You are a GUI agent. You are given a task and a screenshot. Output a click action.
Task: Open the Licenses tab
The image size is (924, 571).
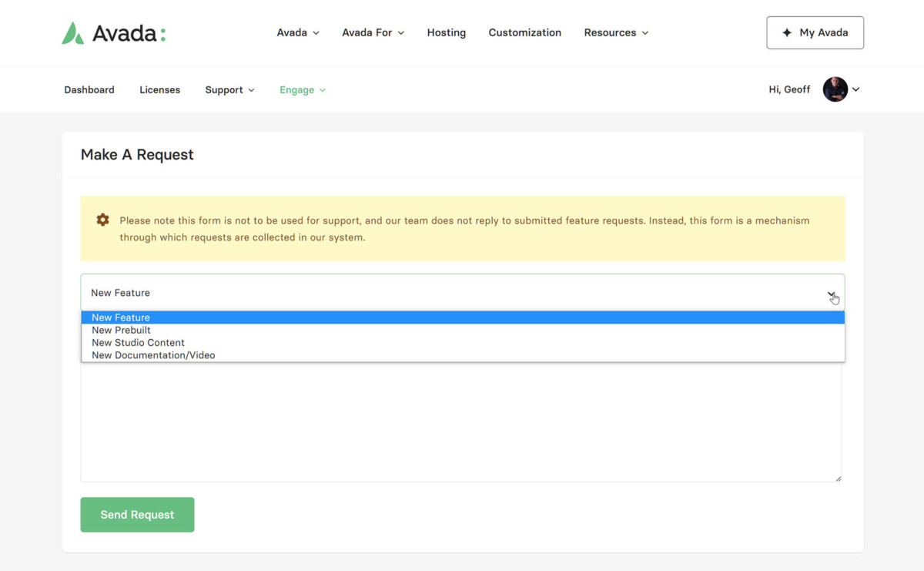(x=159, y=90)
